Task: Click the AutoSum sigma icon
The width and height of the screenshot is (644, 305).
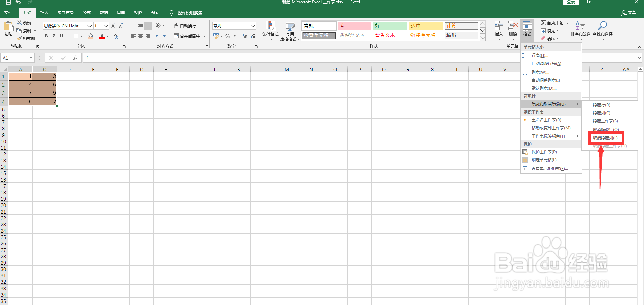Action: pos(543,23)
